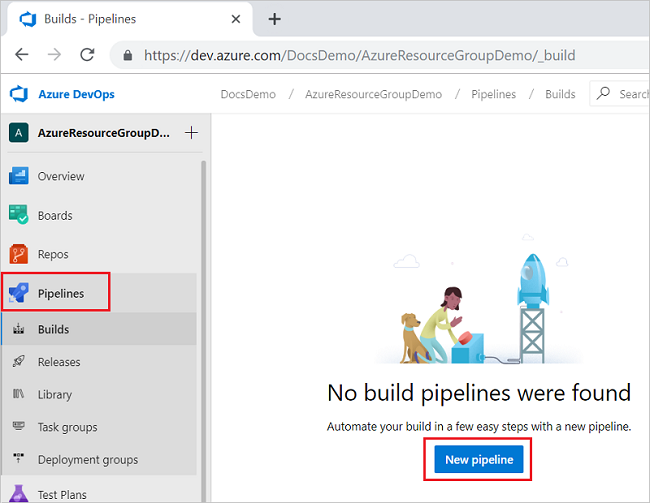Image resolution: width=650 pixels, height=503 pixels.
Task: Click the Pipelines rocket icon
Action: click(19, 293)
